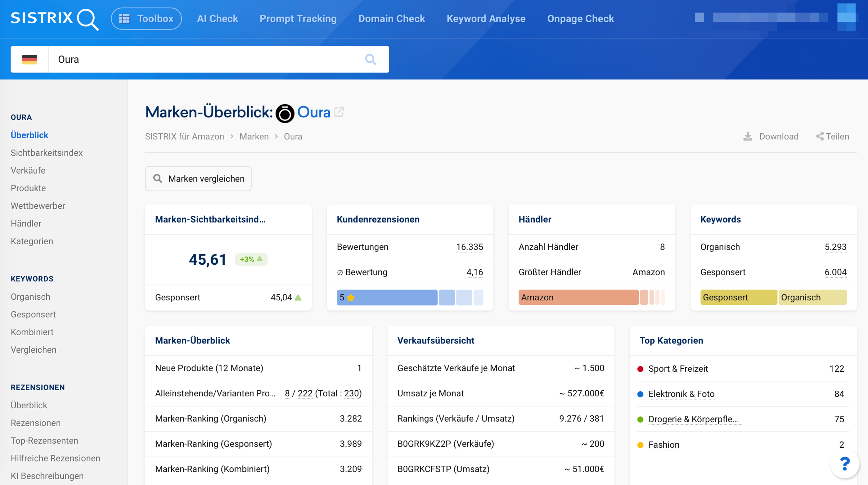Open the Toolbox grid menu

point(146,19)
